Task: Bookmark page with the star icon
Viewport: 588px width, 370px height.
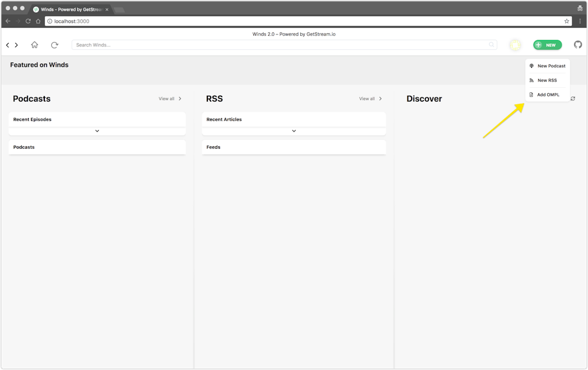Action: pyautogui.click(x=567, y=21)
